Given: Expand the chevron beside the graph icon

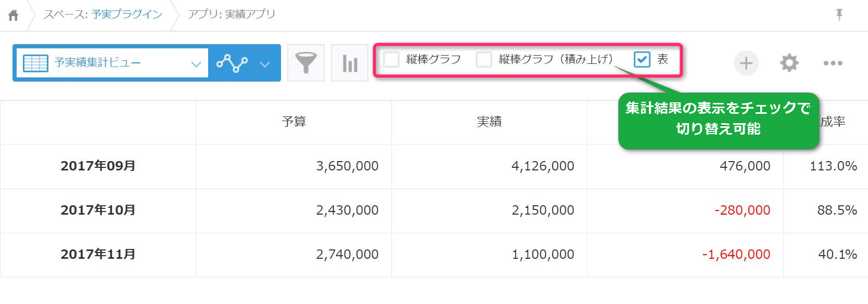Looking at the screenshot, I should [265, 64].
